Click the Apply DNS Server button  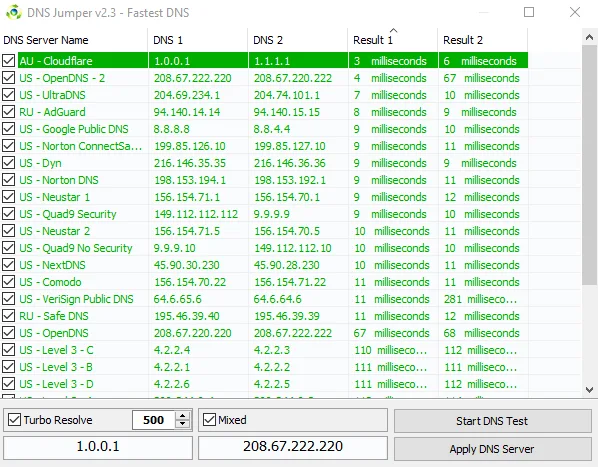tap(492, 449)
